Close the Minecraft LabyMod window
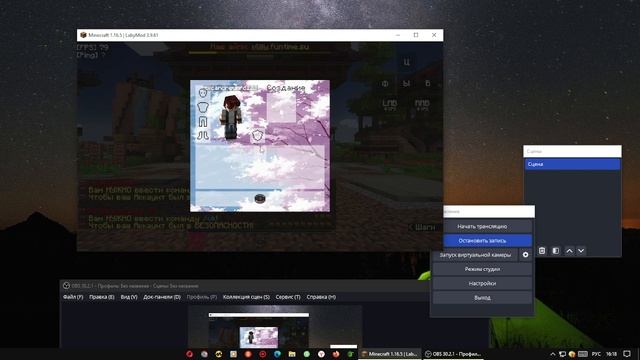The height and width of the screenshot is (360, 640). pos(434,35)
